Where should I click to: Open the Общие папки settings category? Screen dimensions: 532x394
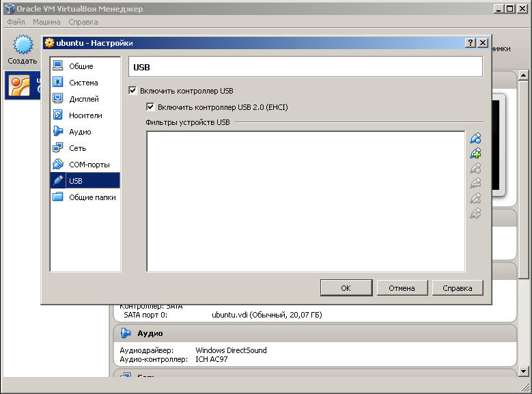click(85, 197)
